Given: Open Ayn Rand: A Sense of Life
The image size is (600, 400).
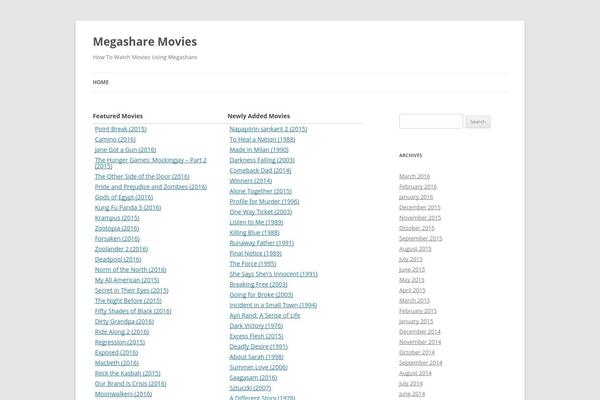Looking at the screenshot, I should point(265,315).
